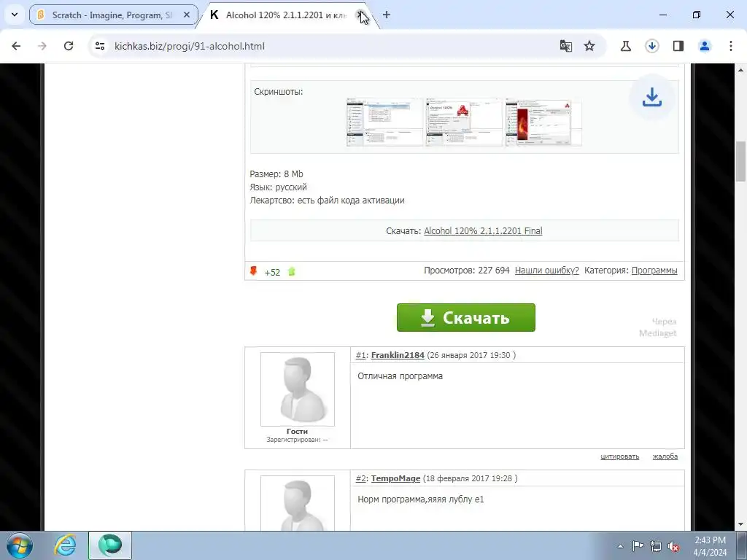Open Chrome three-dot menu
The image size is (747, 560).
coord(731,46)
